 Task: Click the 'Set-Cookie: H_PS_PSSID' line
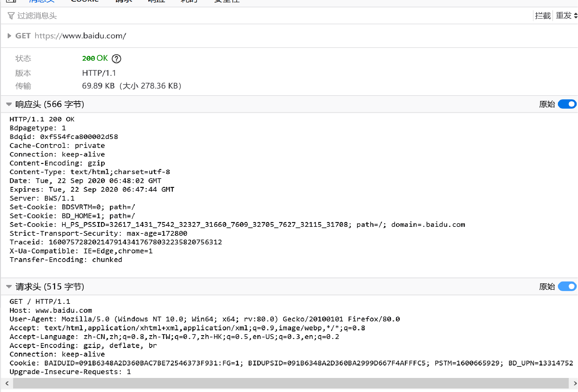[237, 225]
